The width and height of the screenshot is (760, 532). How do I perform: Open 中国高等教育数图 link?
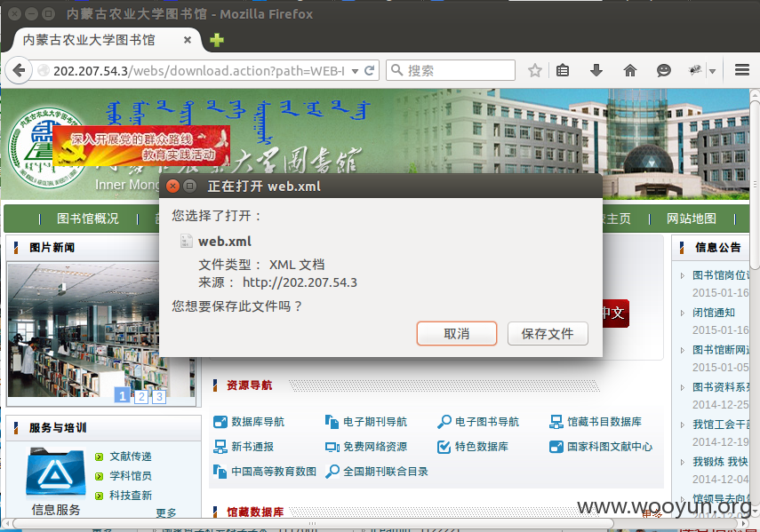(x=274, y=472)
